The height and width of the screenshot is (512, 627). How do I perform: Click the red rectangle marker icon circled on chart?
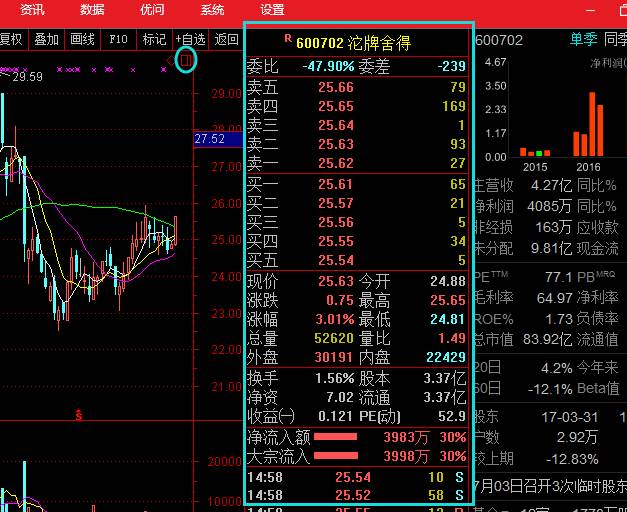point(186,60)
